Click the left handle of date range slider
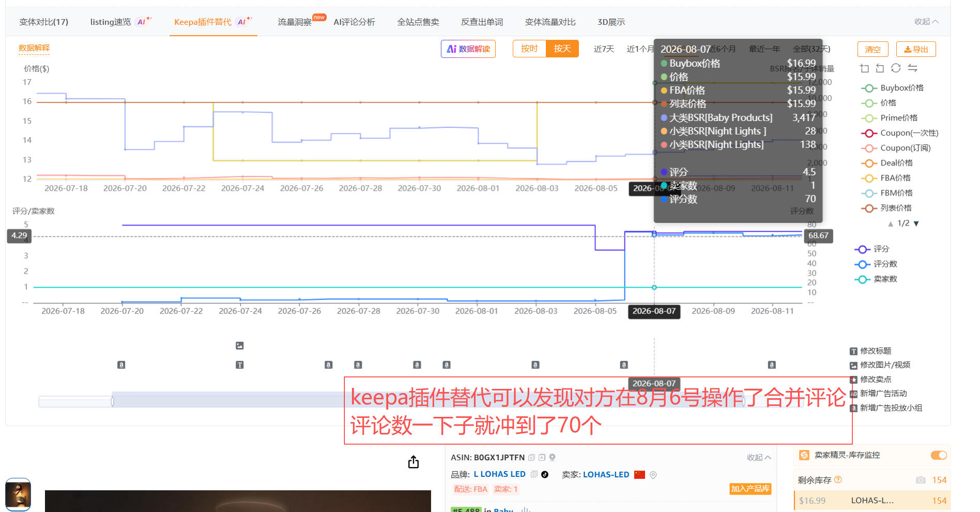Screen dimensions: 980x512 (112, 401)
